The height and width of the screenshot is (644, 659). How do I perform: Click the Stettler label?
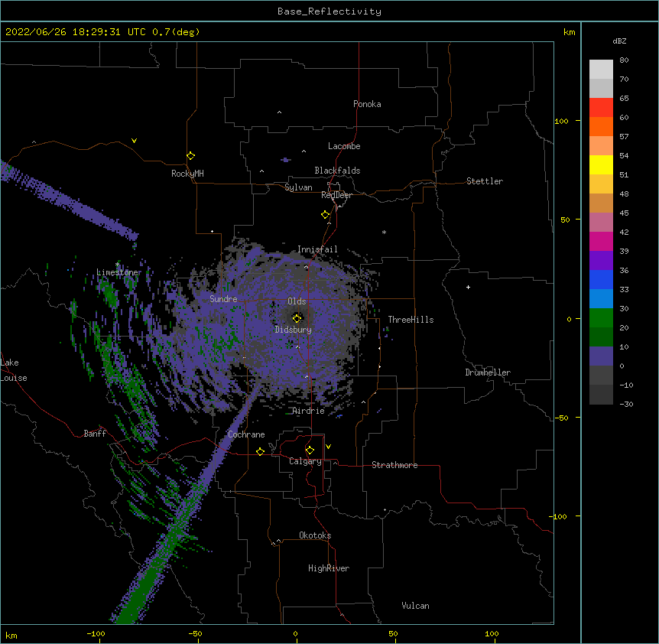tap(485, 181)
